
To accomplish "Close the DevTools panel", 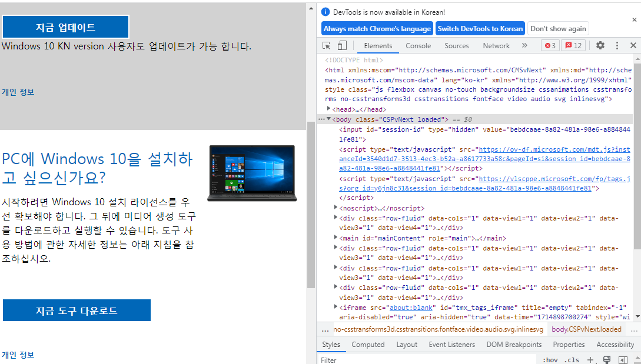I will pyautogui.click(x=633, y=45).
